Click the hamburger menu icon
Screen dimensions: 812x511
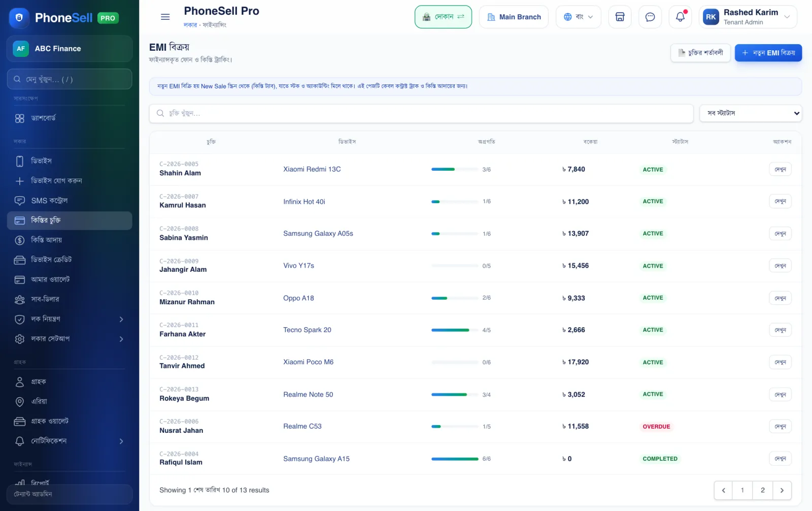tap(165, 17)
